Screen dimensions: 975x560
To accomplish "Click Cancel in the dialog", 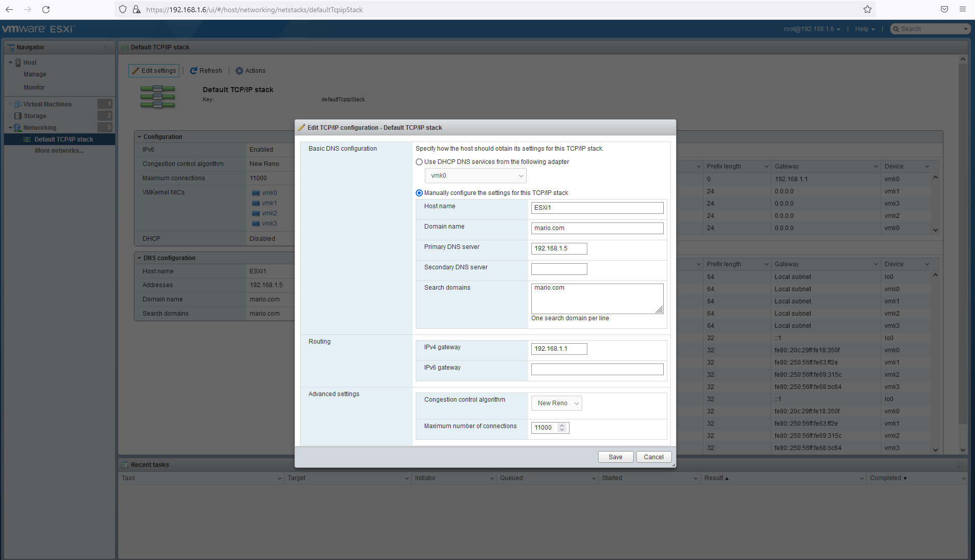I will [654, 457].
